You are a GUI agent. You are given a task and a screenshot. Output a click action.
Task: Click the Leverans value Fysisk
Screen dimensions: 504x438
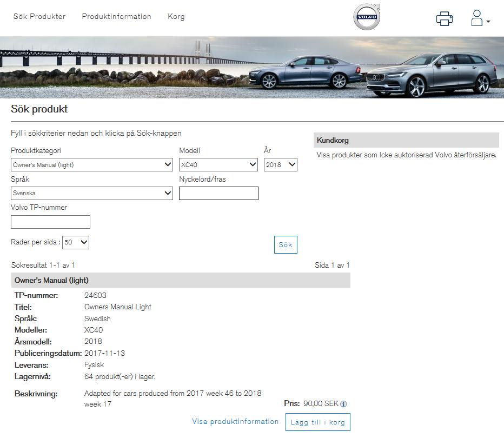(94, 365)
